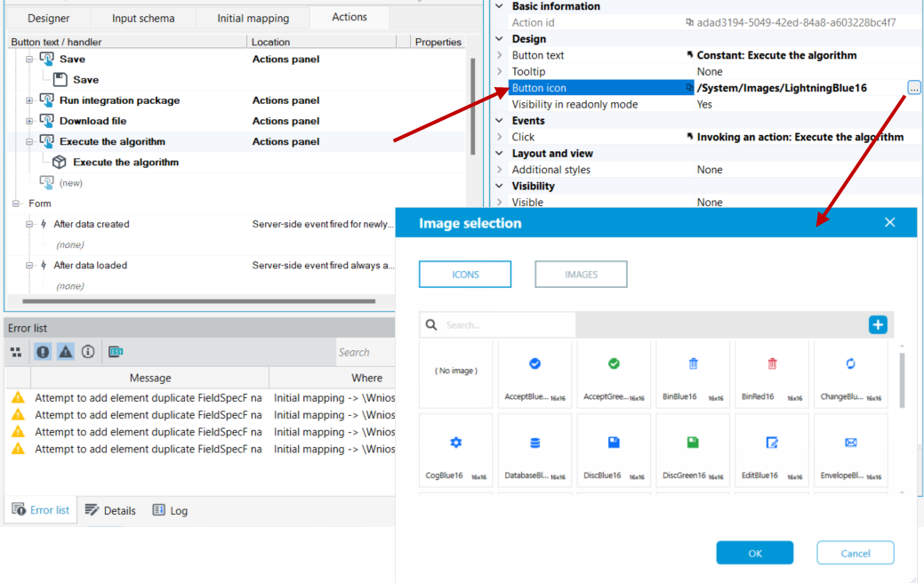Select the (No image) tile
924x583 pixels.
[x=455, y=374]
